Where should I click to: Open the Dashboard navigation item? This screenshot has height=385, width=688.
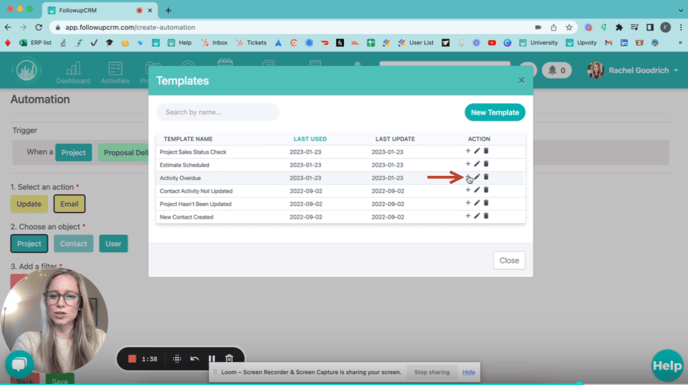pos(73,72)
